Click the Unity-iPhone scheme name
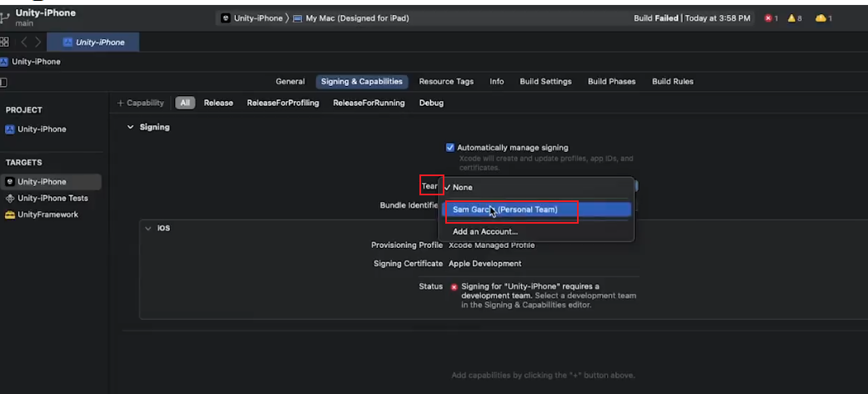 click(x=258, y=18)
